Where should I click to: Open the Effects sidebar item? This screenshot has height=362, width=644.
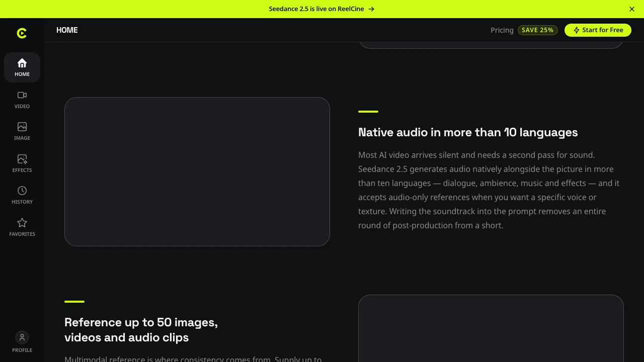(x=22, y=163)
